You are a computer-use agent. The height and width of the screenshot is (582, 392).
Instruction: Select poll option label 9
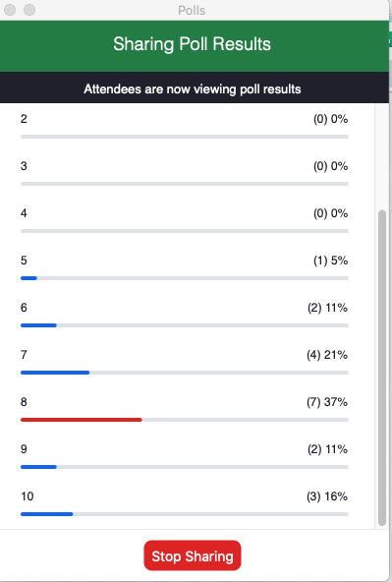tap(24, 449)
